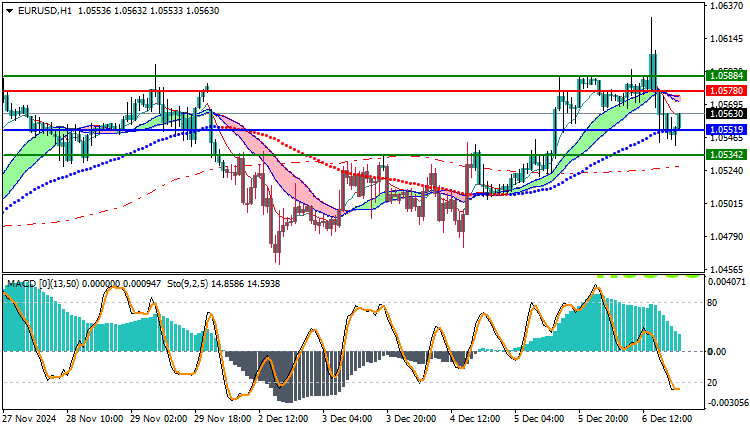Image resolution: width=750 pixels, height=430 pixels.
Task: Select the 0.004071 indicator scale value
Action: pyautogui.click(x=727, y=282)
